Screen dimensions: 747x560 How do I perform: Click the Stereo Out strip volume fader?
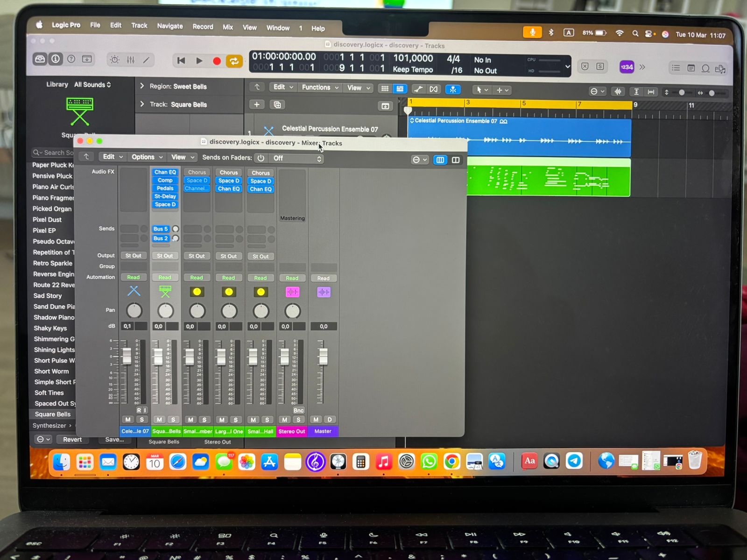click(x=284, y=357)
